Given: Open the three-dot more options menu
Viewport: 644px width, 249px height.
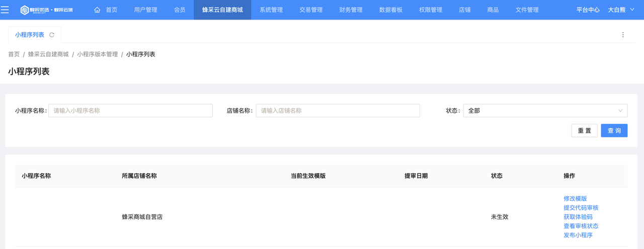Looking at the screenshot, I should coord(623,35).
